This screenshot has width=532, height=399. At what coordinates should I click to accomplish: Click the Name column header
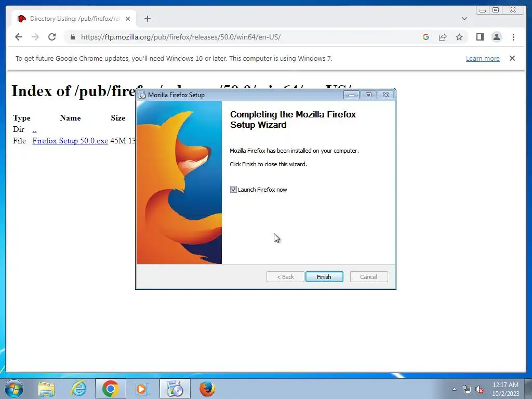pyautogui.click(x=70, y=118)
